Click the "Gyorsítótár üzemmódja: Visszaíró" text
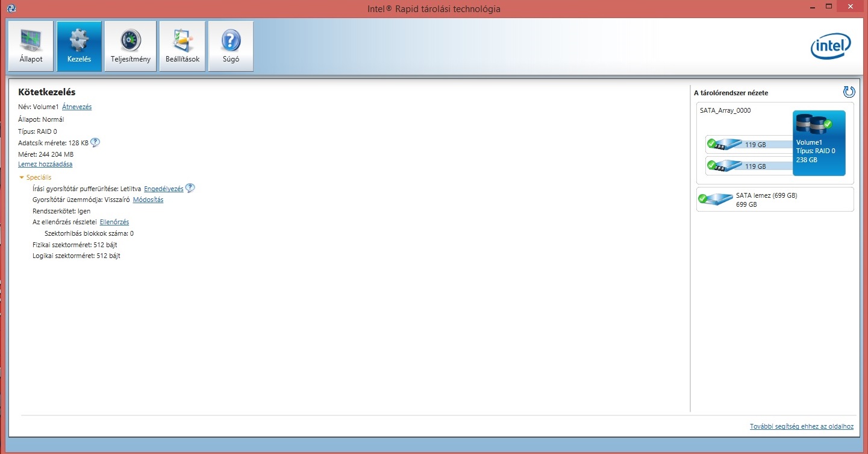868x454 pixels. [x=81, y=200]
